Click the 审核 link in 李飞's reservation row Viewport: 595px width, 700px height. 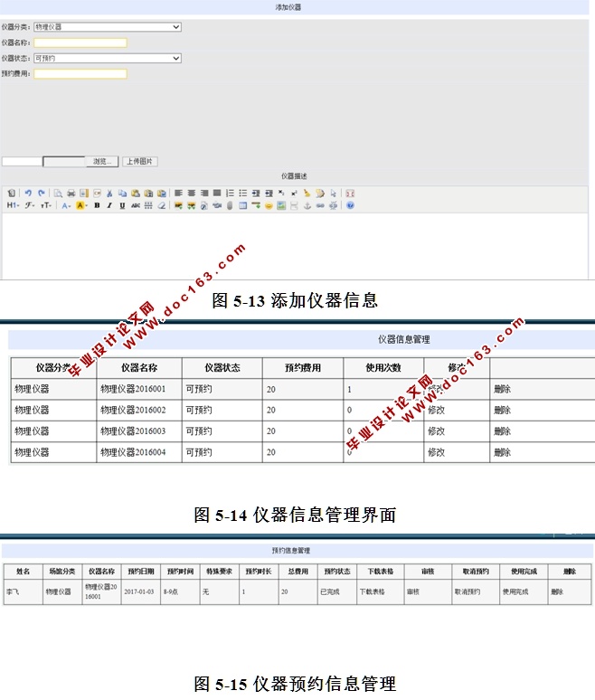(413, 591)
